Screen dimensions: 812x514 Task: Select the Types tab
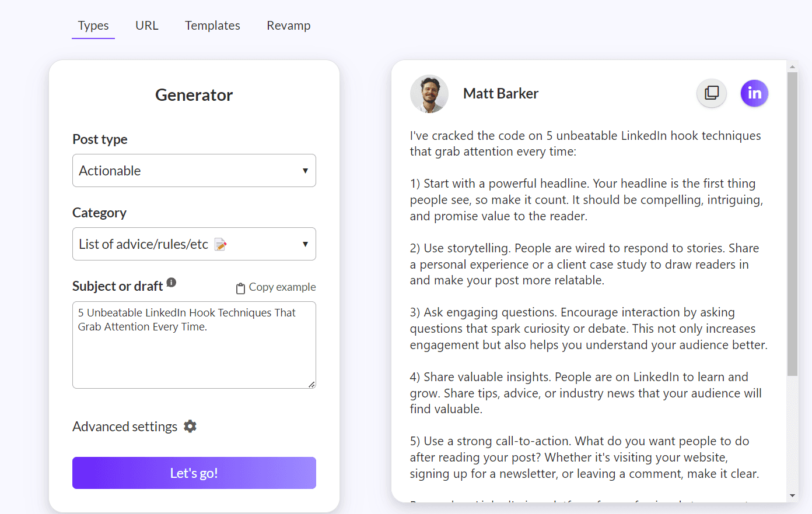pos(93,26)
